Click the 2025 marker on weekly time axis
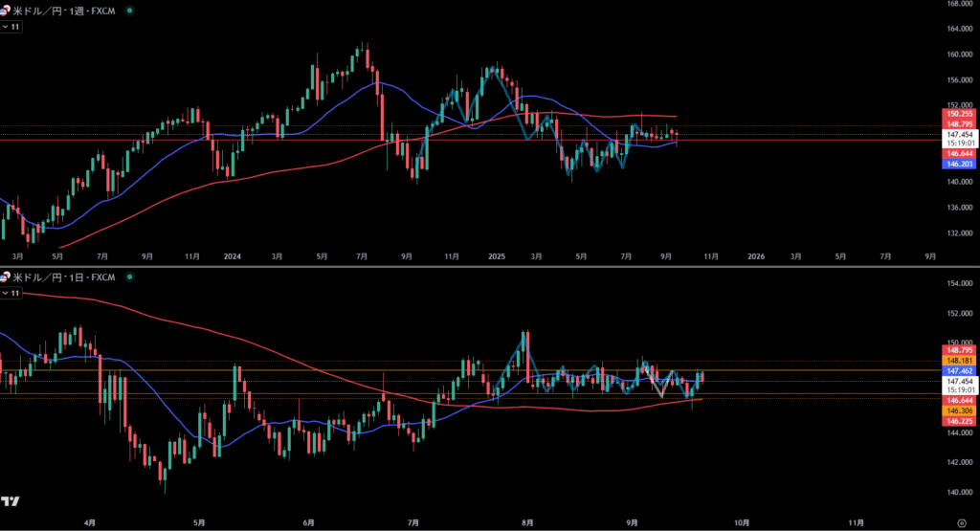980x531 pixels. click(x=495, y=256)
